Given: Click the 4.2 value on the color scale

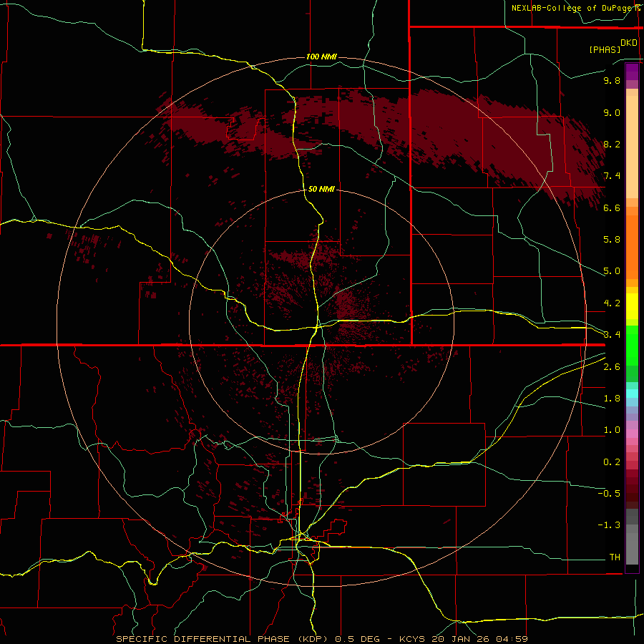Looking at the screenshot, I should click(x=612, y=303).
